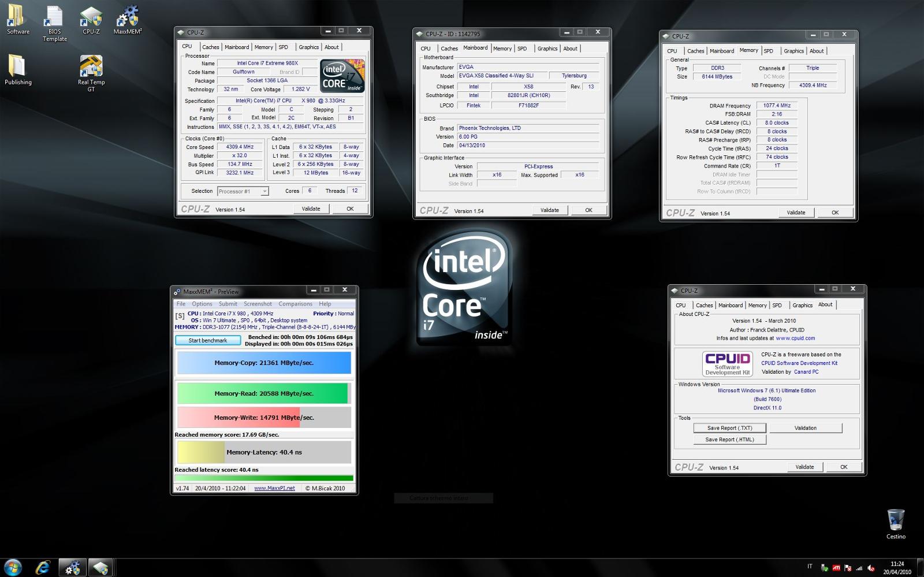Screen dimensions: 924x577
Task: Click Core Voltage 1.282 V value
Action: click(300, 90)
